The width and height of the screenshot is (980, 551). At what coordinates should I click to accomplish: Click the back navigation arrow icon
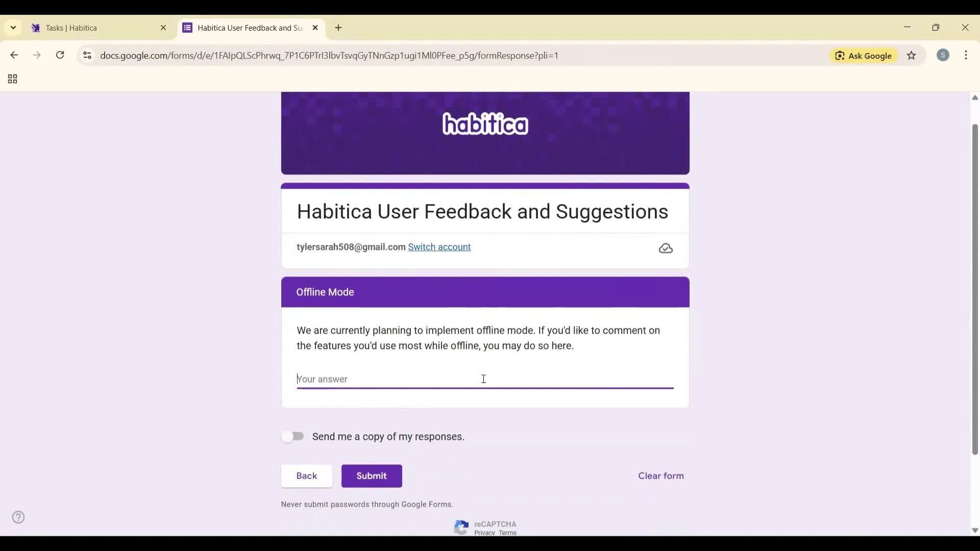[13, 55]
